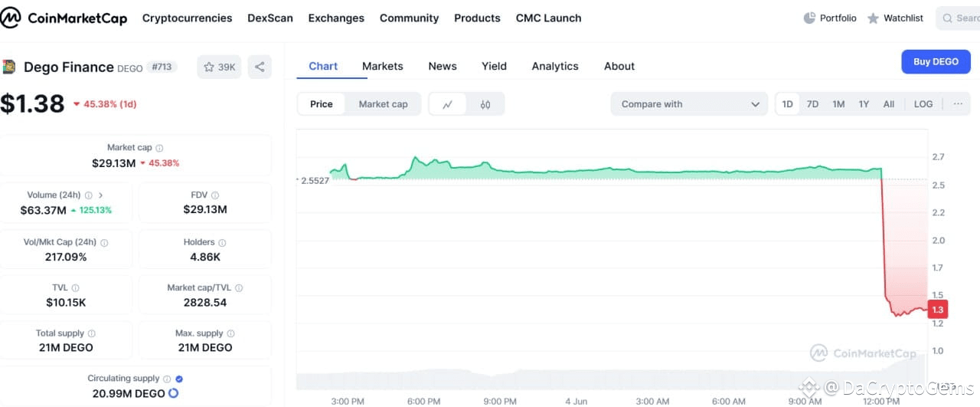This screenshot has height=407, width=980.
Task: Click the Market cap info icon
Action: [x=159, y=148]
